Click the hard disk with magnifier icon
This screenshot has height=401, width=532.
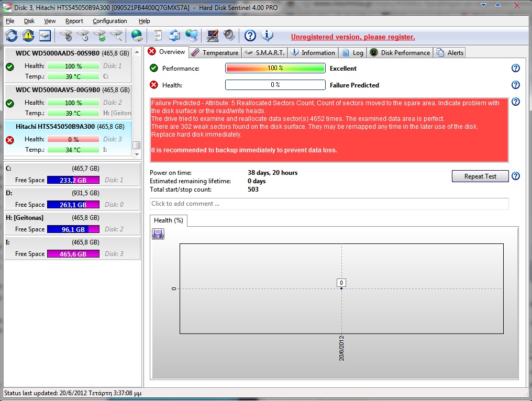116,35
